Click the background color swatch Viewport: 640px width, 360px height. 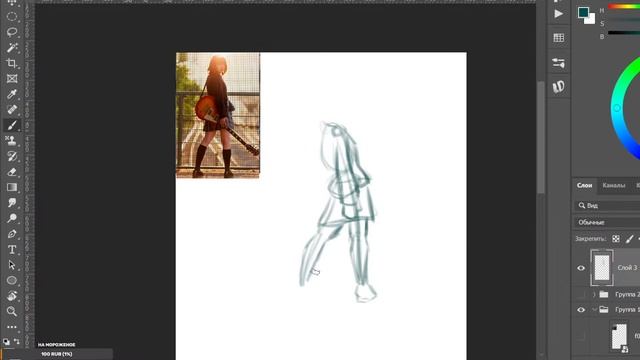tap(591, 20)
